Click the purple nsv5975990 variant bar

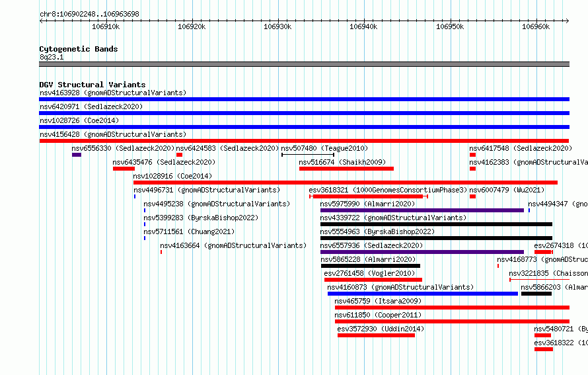pos(422,210)
